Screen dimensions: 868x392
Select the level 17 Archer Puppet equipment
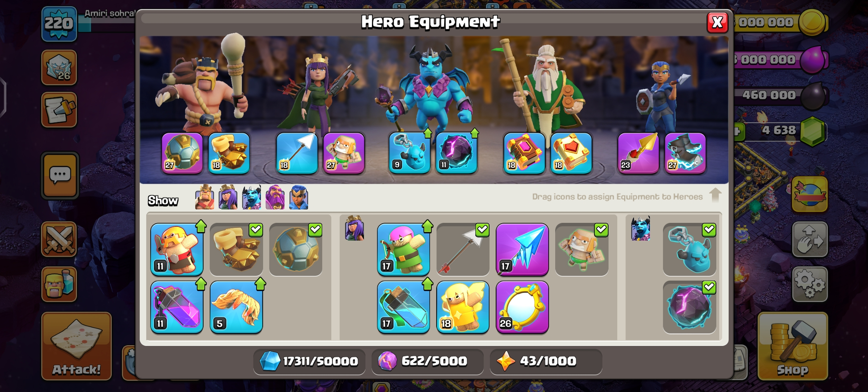(403, 249)
